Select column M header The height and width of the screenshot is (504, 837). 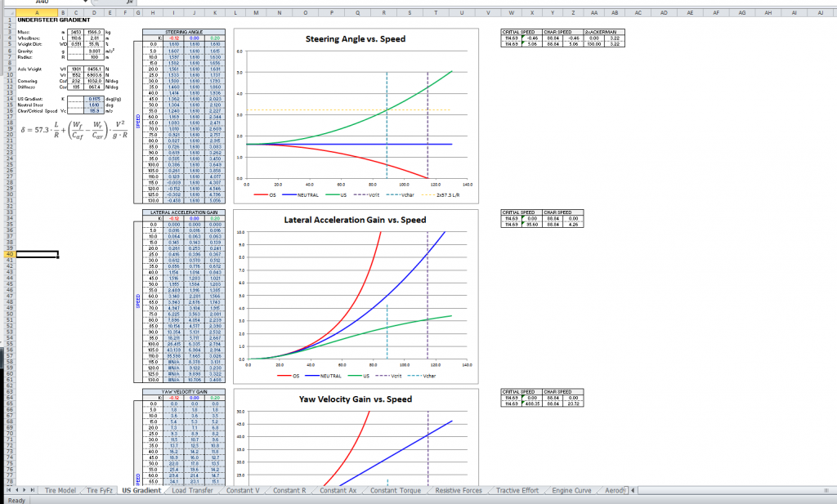pos(256,12)
